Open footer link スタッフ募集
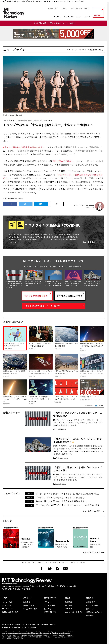 tap(49, 605)
